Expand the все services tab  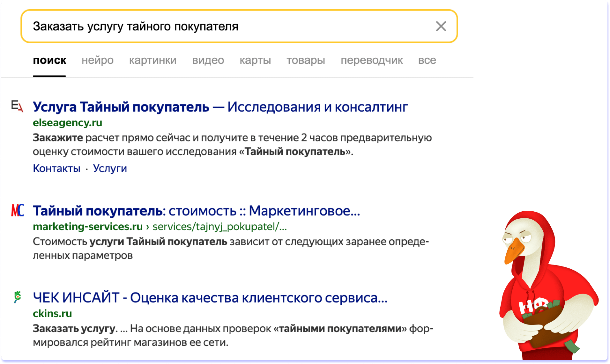click(427, 60)
